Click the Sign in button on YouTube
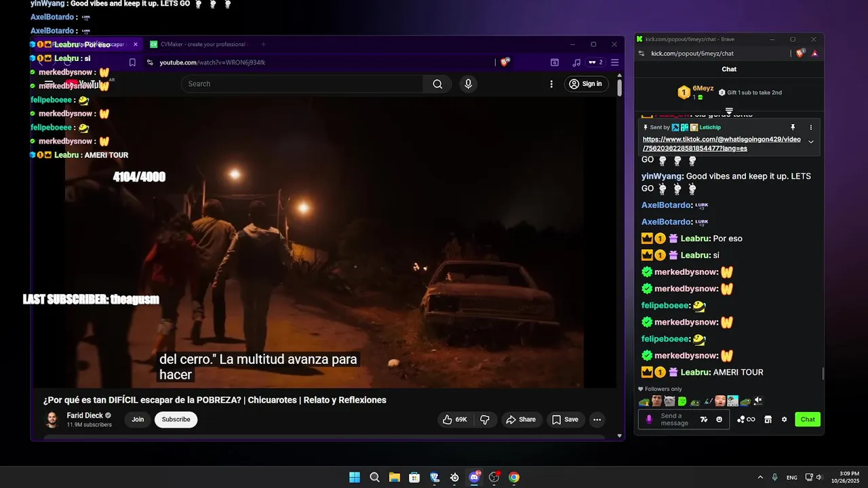Screen dimensions: 868x488 (586, 84)
